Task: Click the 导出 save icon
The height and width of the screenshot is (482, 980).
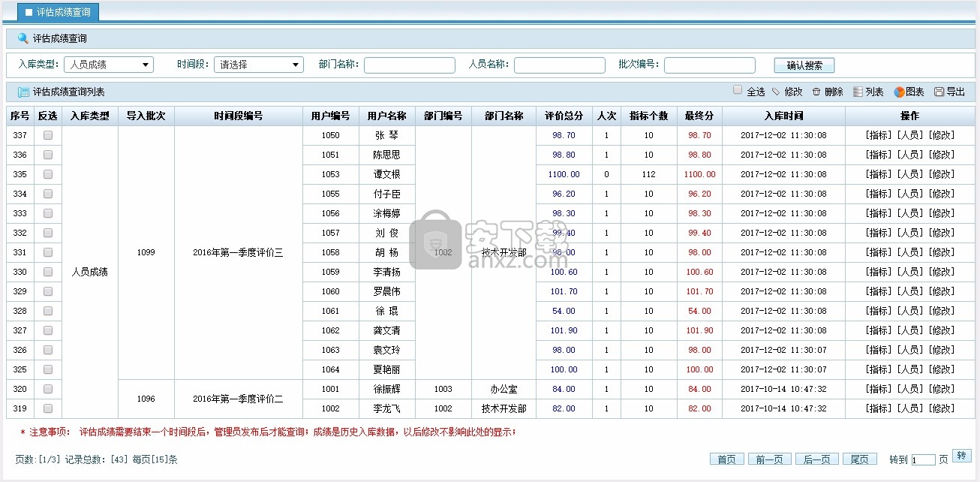Action: 939,92
